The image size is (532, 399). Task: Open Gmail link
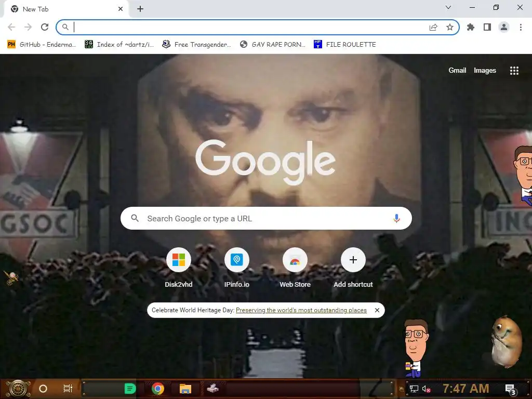pyautogui.click(x=457, y=70)
